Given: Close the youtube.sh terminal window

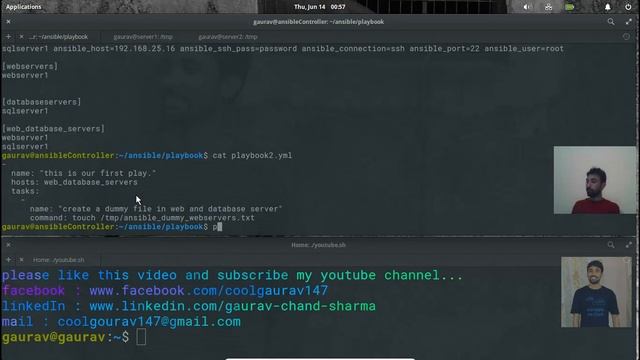Looking at the screenshot, I should pos(8,245).
